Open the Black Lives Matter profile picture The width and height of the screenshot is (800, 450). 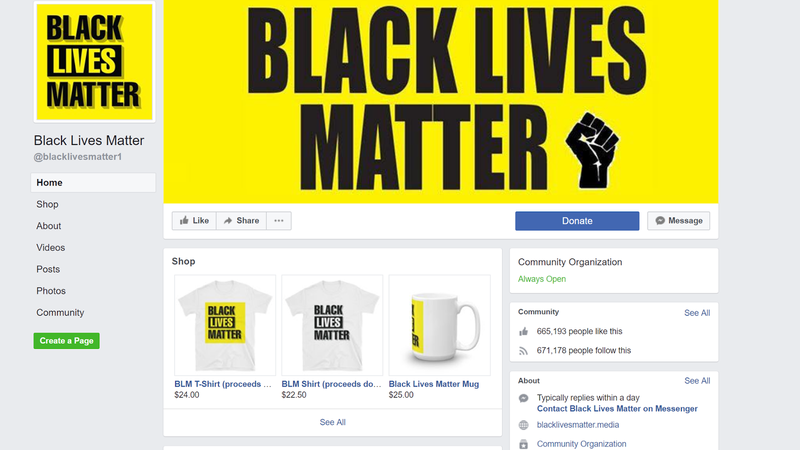tap(94, 62)
